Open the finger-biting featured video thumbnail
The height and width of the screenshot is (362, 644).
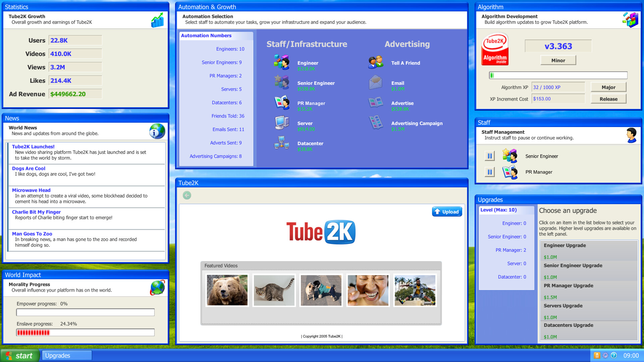click(x=368, y=290)
